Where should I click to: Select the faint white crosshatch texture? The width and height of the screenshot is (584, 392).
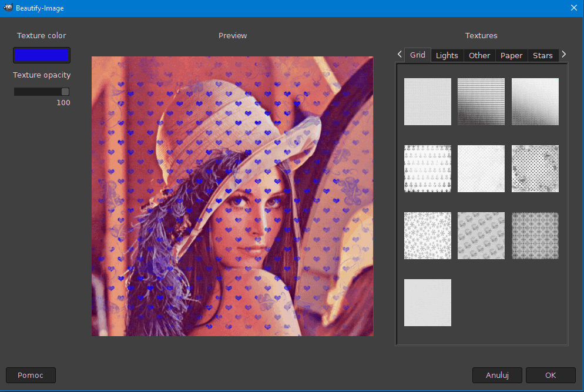pyautogui.click(x=481, y=169)
